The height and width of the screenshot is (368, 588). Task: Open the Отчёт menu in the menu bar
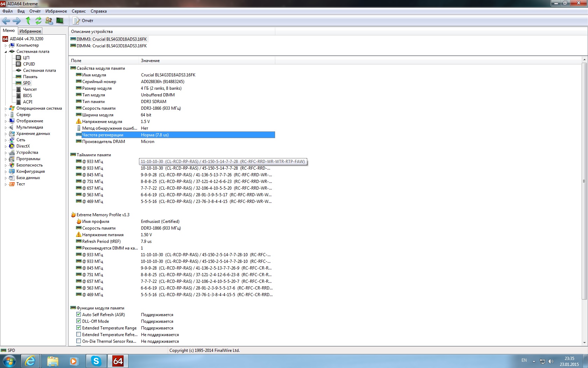[x=35, y=11]
